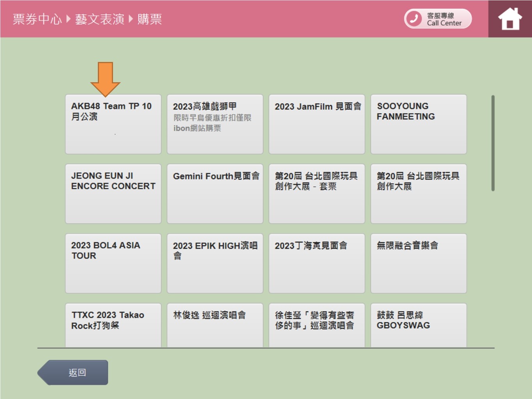
Task: Select SOOYOUNG FANMEETING event
Action: pyautogui.click(x=419, y=124)
